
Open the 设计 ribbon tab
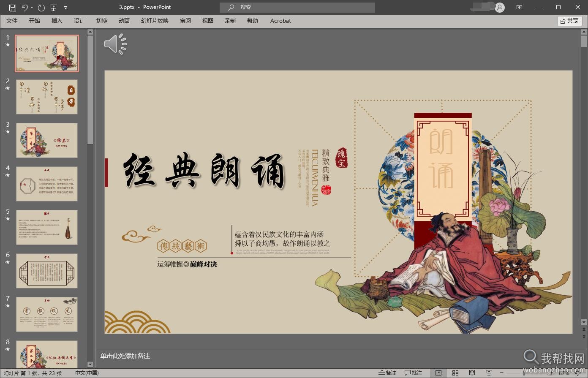pos(79,21)
